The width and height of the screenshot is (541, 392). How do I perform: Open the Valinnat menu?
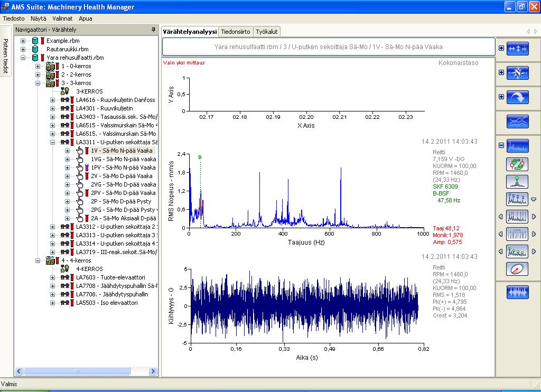[x=62, y=18]
